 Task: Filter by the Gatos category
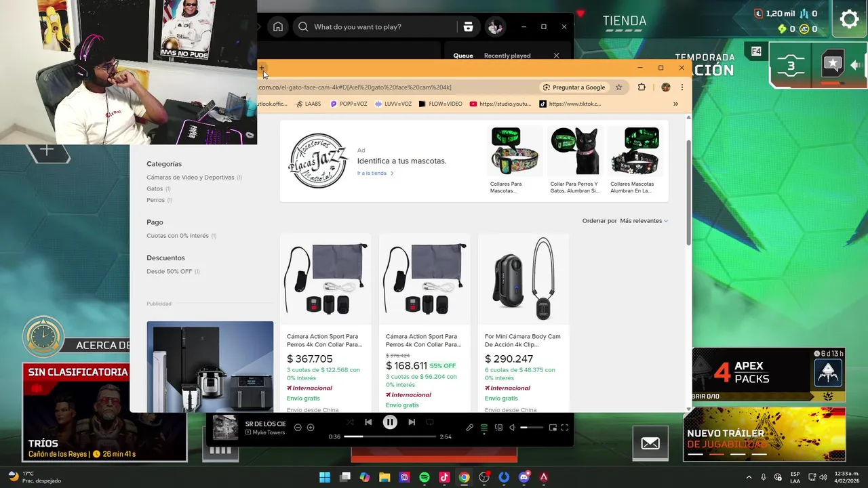click(x=155, y=189)
